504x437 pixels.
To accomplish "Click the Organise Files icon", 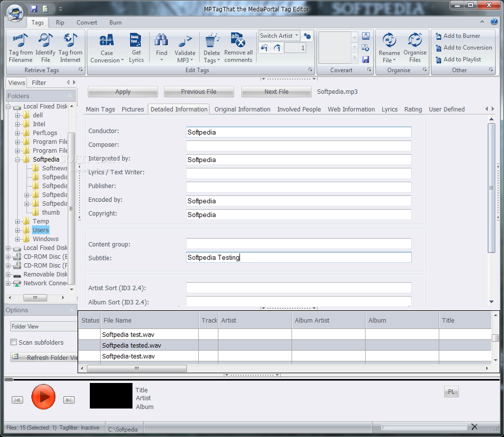I will point(415,40).
